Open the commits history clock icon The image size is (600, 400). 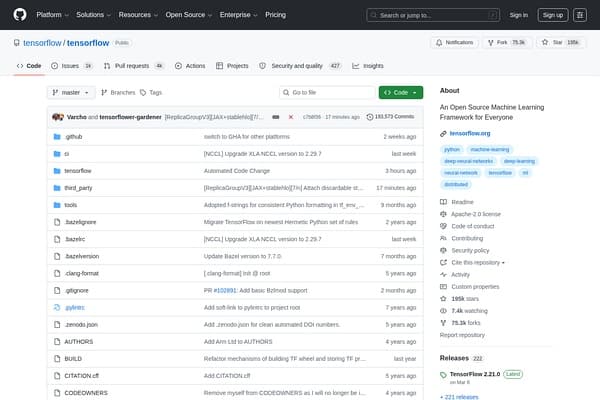[370, 117]
